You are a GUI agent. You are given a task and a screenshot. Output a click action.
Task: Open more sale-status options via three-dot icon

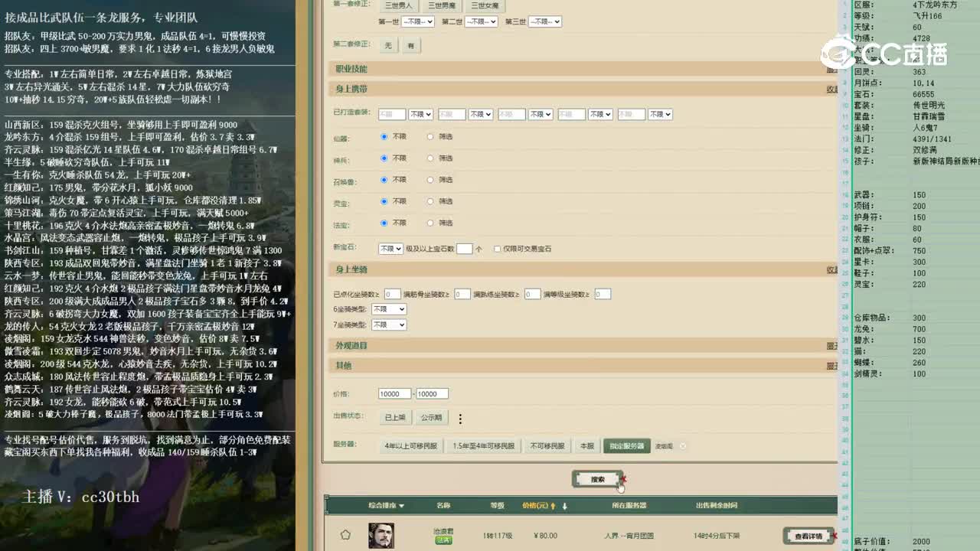(x=459, y=419)
